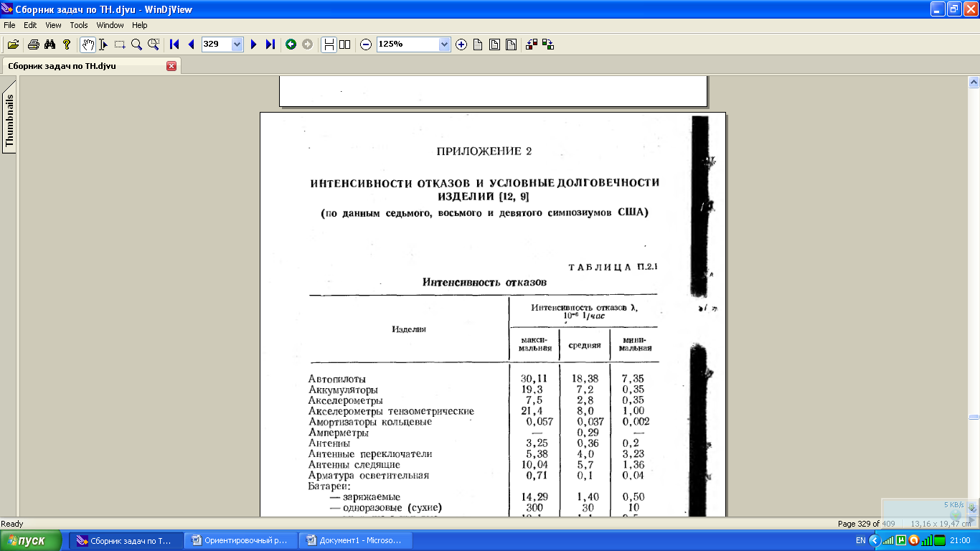
Task: Open Find with the binoculars icon
Action: point(50,44)
